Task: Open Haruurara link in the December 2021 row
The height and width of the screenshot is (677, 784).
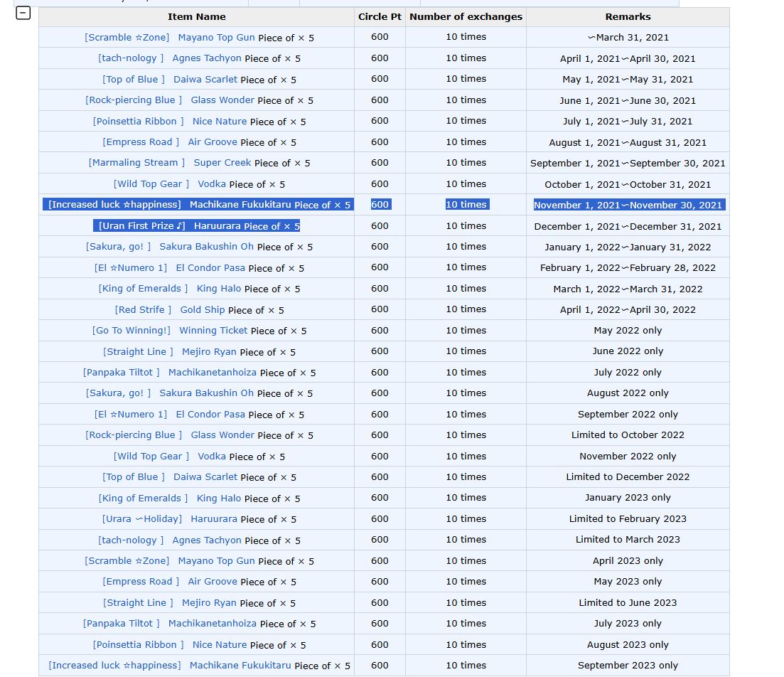Action: (x=217, y=225)
